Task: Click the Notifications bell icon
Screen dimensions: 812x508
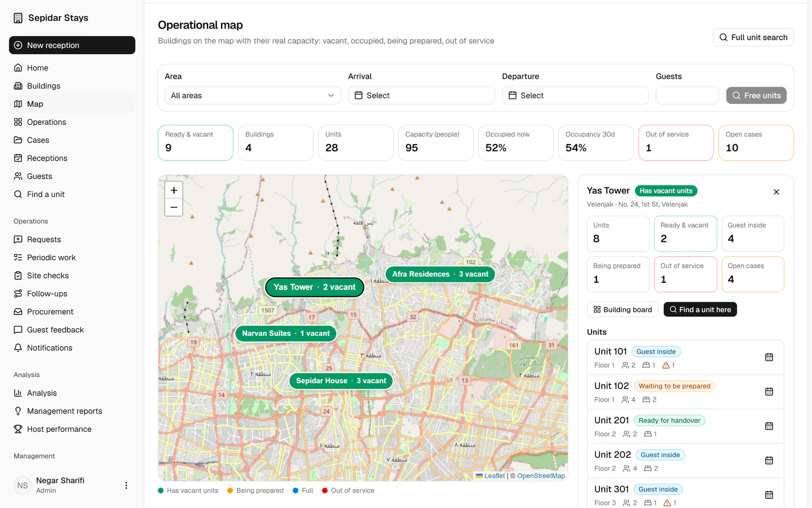Action: [18, 348]
